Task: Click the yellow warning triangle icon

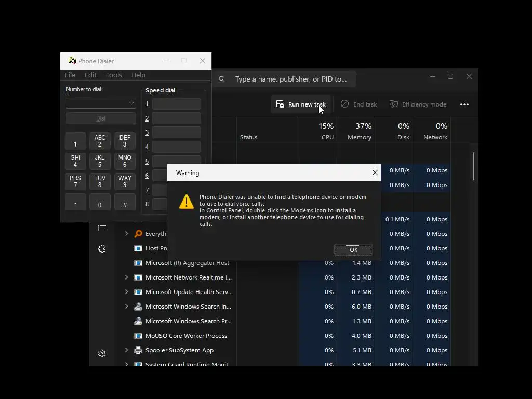Action: click(187, 202)
